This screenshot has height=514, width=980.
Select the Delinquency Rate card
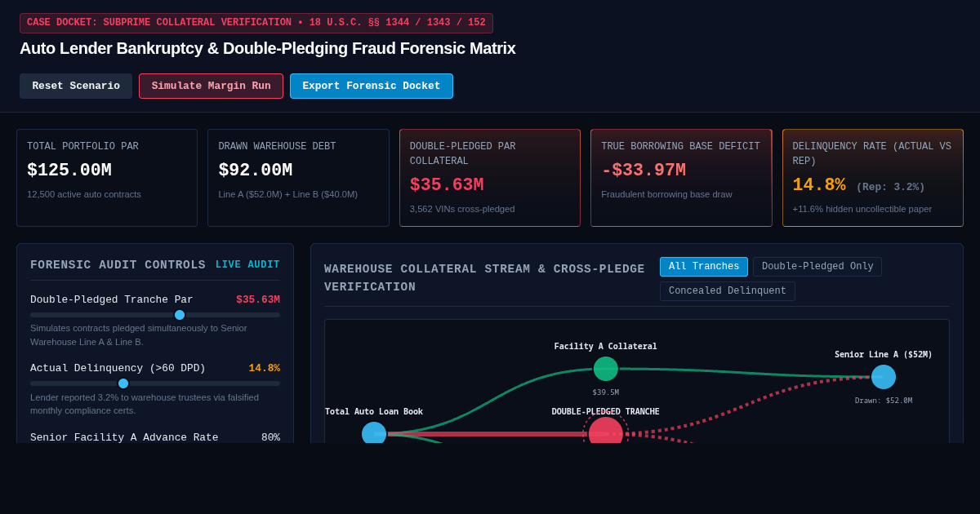tap(873, 178)
